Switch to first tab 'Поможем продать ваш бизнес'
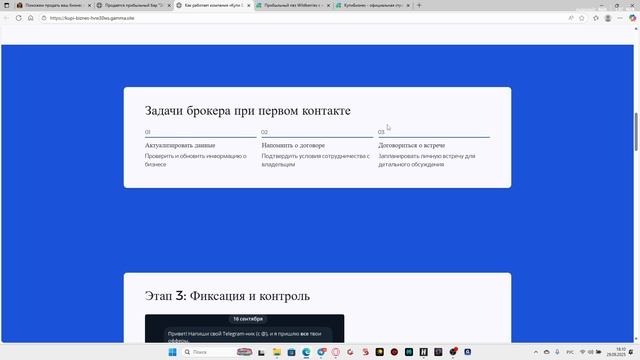The image size is (640, 360). click(53, 5)
